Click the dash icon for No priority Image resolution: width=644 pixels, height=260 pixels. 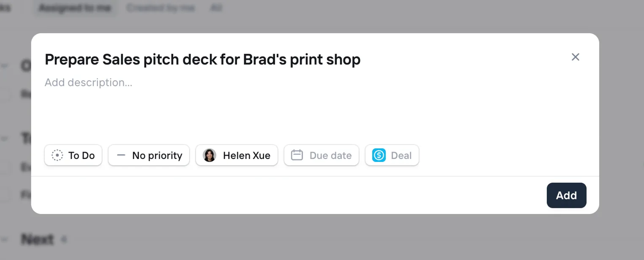[121, 155]
